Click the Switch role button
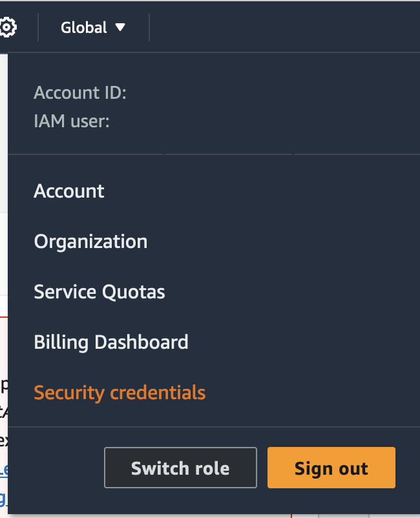This screenshot has height=518, width=420. pos(180,467)
